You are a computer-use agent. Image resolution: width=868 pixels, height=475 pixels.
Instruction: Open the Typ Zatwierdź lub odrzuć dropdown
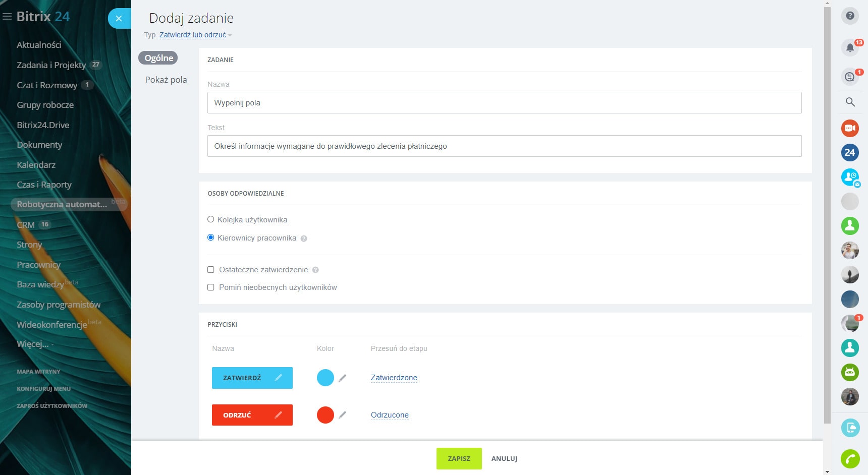click(x=194, y=35)
